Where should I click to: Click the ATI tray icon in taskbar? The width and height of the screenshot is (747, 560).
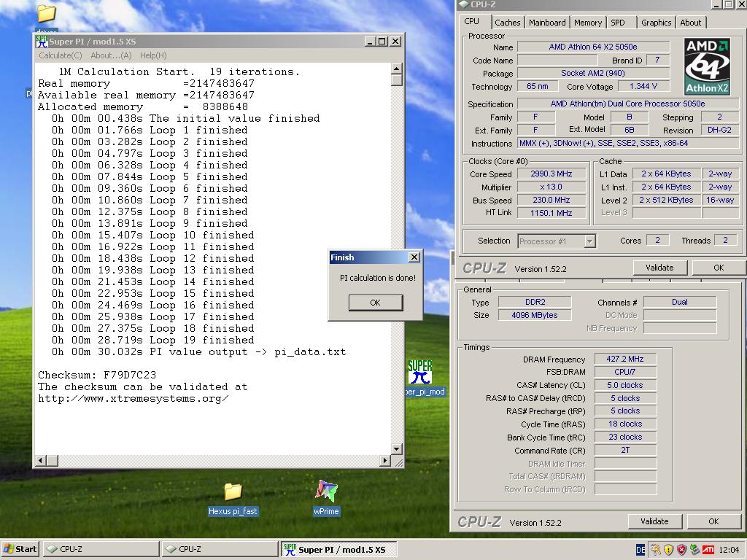(708, 550)
